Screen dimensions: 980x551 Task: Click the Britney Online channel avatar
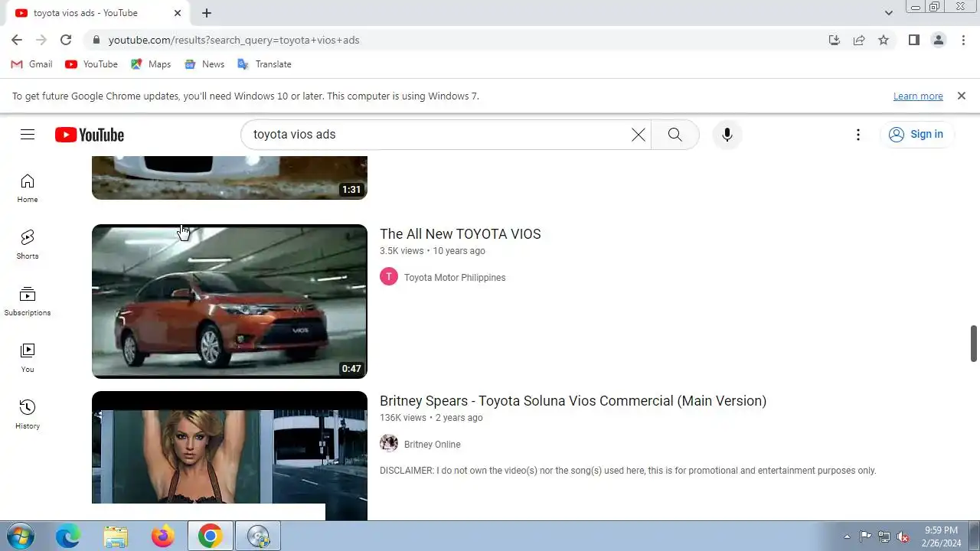coord(389,444)
